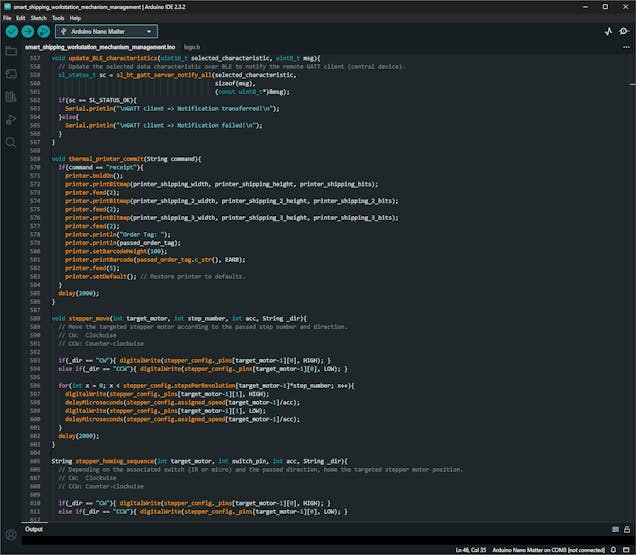Screen dimensions: 636x555
Task: Toggle the Output panel lock icon
Action: [x=626, y=529]
